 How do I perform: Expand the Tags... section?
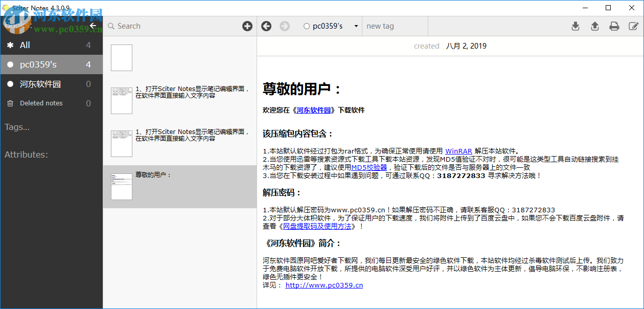[17, 127]
